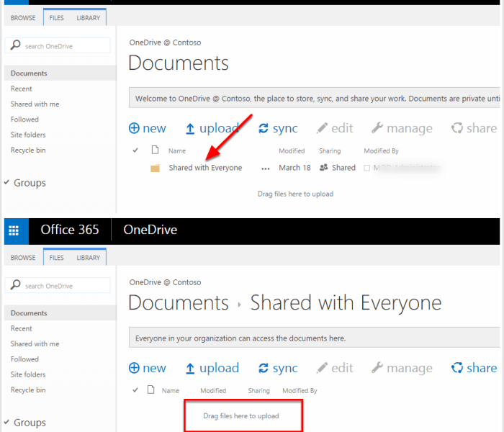Screen dimensions: 504x432
Task: Click the Shared status of the folder
Action: click(x=343, y=168)
